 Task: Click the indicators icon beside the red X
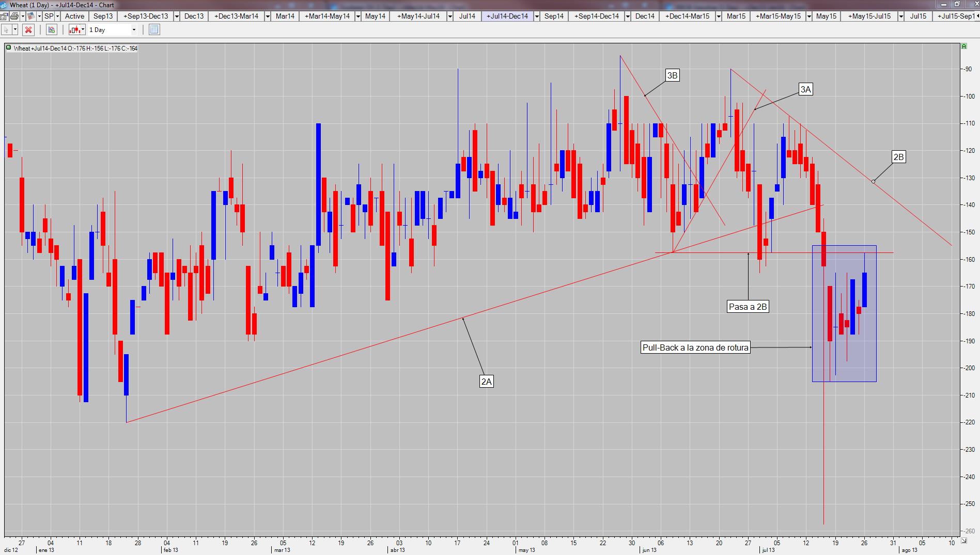point(52,29)
